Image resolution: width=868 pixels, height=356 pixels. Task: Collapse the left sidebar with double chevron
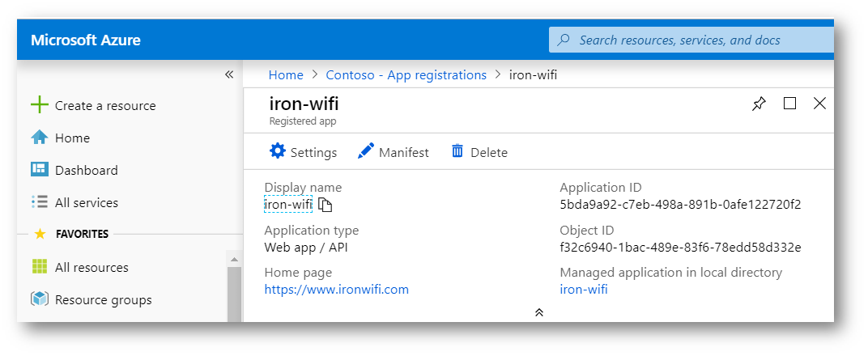(x=229, y=74)
